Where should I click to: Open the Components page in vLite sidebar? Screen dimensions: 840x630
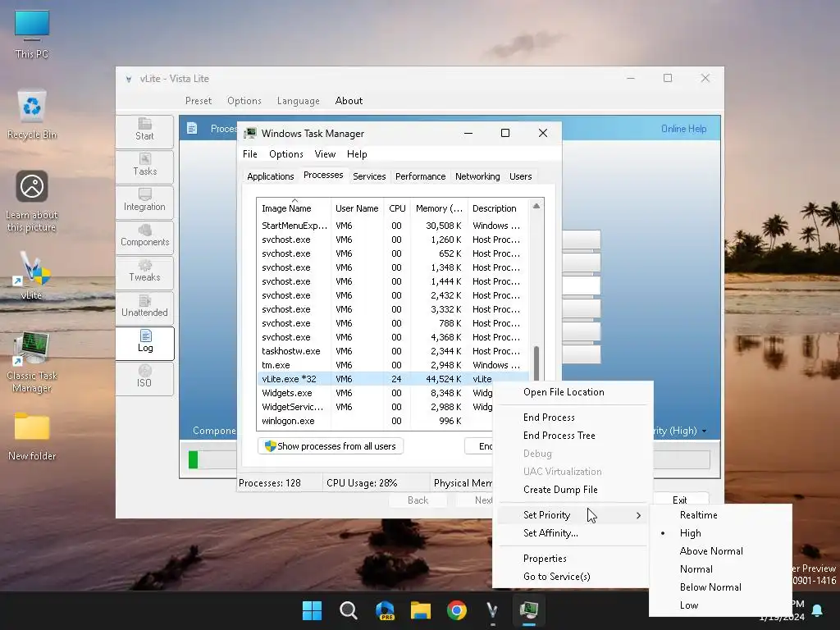point(144,237)
